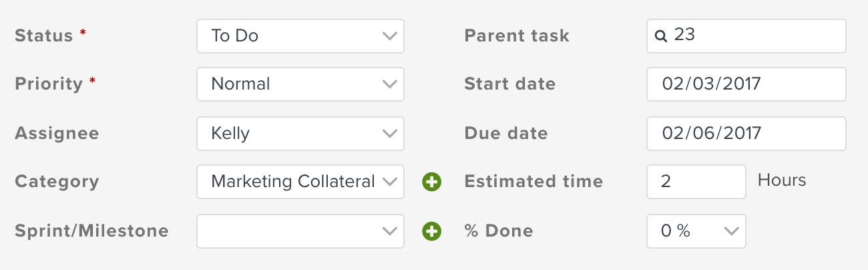
Task: Open the Priority dropdown showing Normal
Action: [x=300, y=84]
